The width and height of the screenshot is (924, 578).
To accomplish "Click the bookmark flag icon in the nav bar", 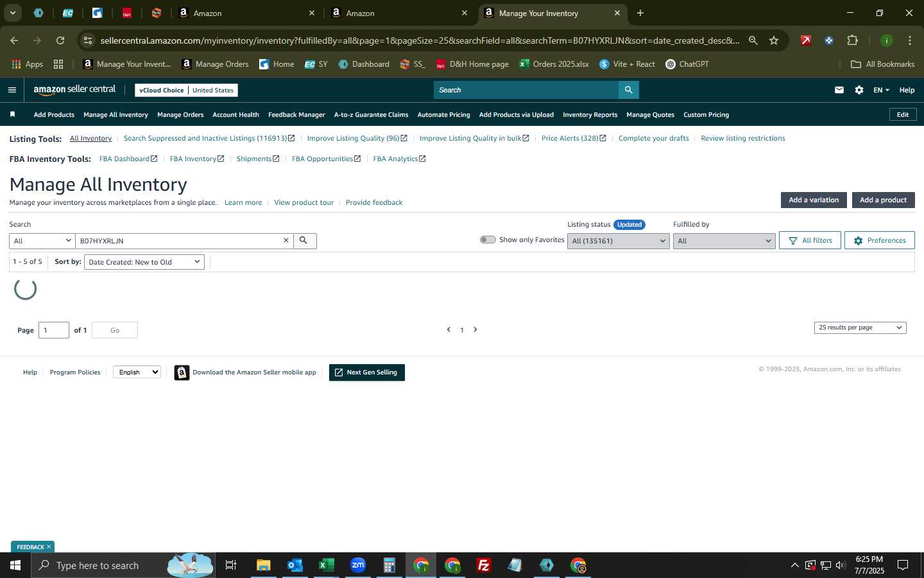I will click(12, 114).
